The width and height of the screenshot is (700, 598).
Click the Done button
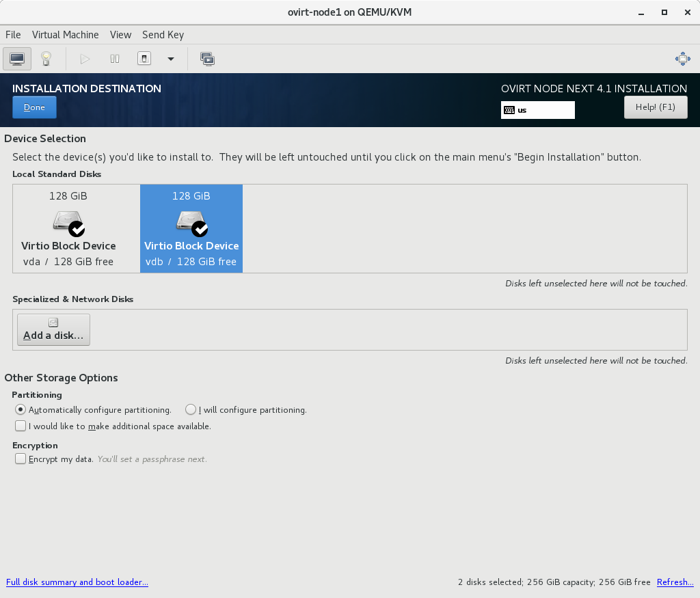34,107
